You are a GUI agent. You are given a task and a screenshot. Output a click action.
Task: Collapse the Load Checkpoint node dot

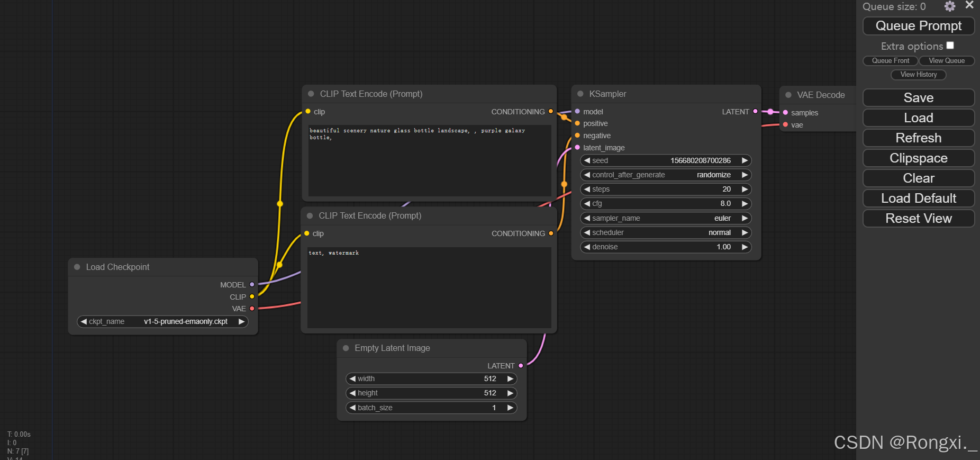tap(77, 267)
